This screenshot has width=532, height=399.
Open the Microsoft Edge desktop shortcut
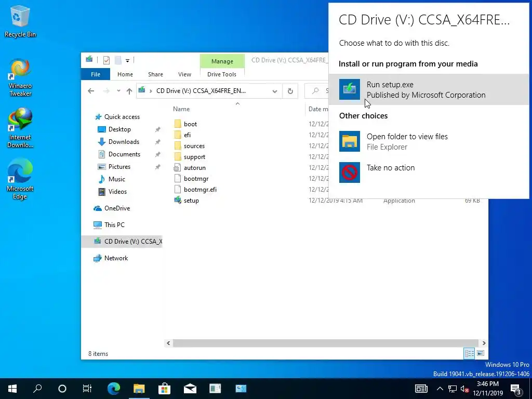click(x=20, y=179)
